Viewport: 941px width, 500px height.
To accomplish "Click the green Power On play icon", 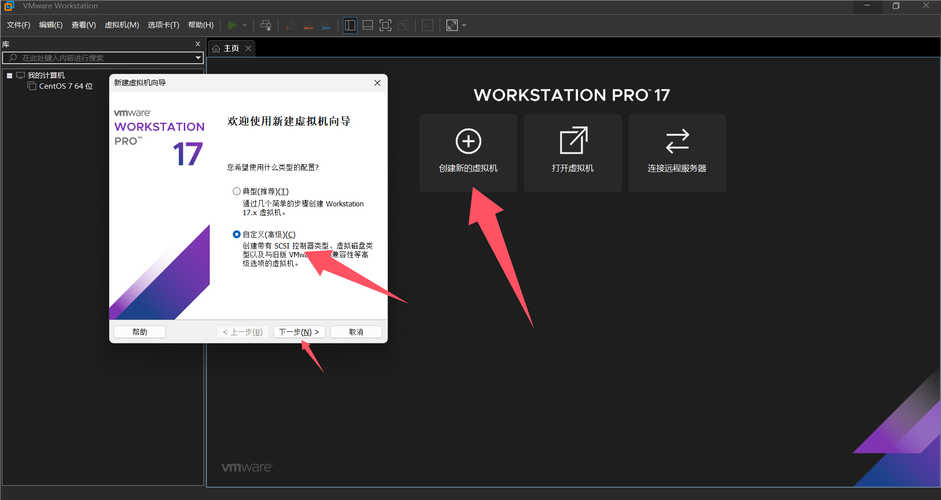I will (x=232, y=25).
